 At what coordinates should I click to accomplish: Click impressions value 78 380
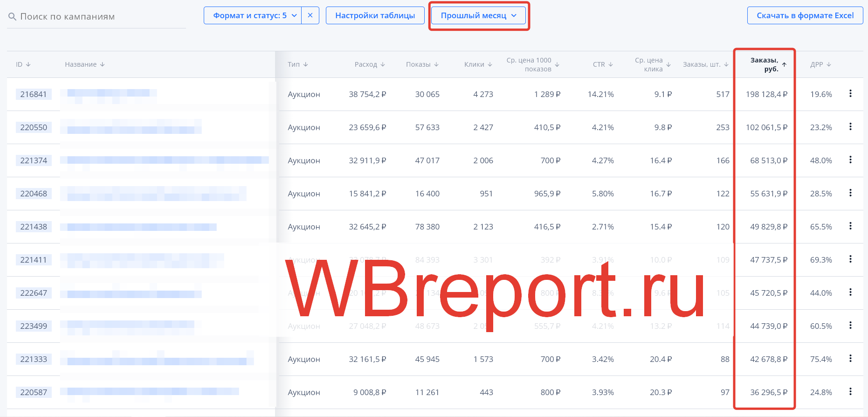(427, 227)
